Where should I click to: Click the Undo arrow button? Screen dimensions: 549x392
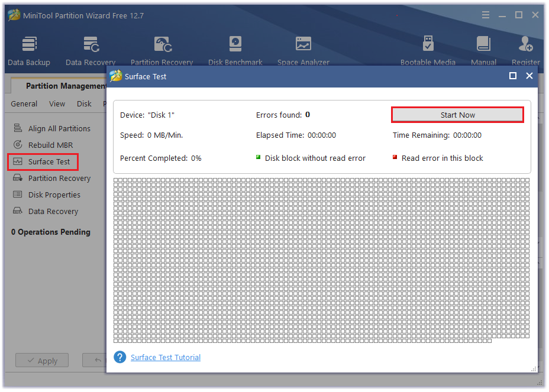click(x=95, y=361)
